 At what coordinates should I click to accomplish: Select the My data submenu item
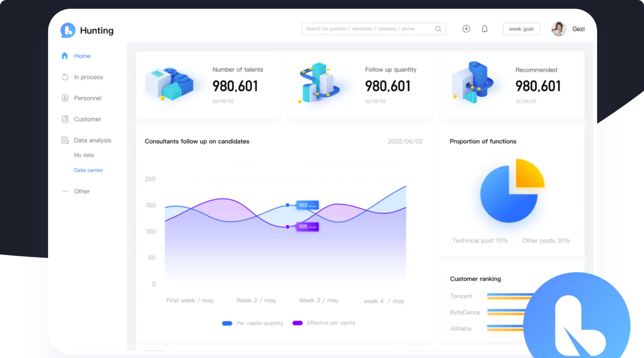pyautogui.click(x=84, y=155)
